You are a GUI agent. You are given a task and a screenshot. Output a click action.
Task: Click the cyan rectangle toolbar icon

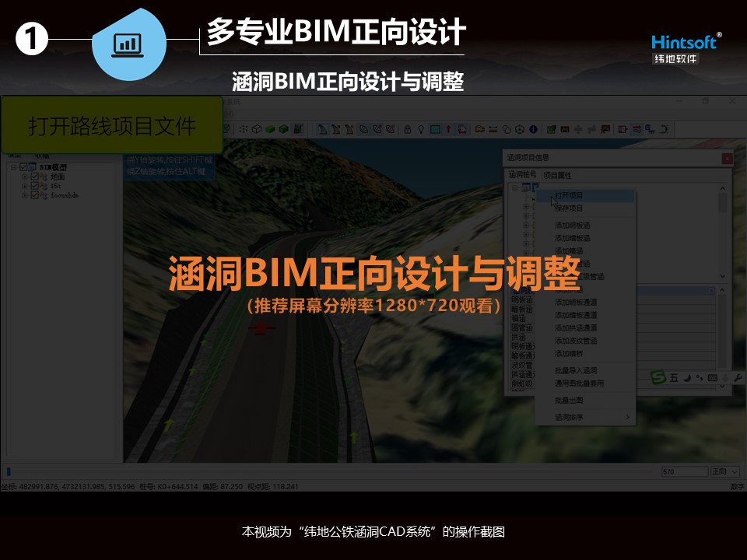435,129
